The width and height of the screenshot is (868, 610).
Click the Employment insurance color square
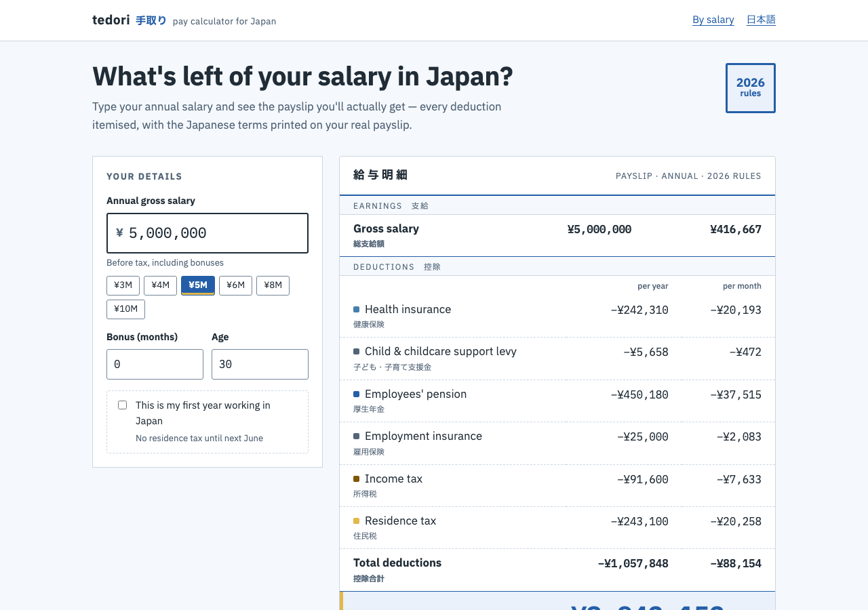click(x=357, y=436)
